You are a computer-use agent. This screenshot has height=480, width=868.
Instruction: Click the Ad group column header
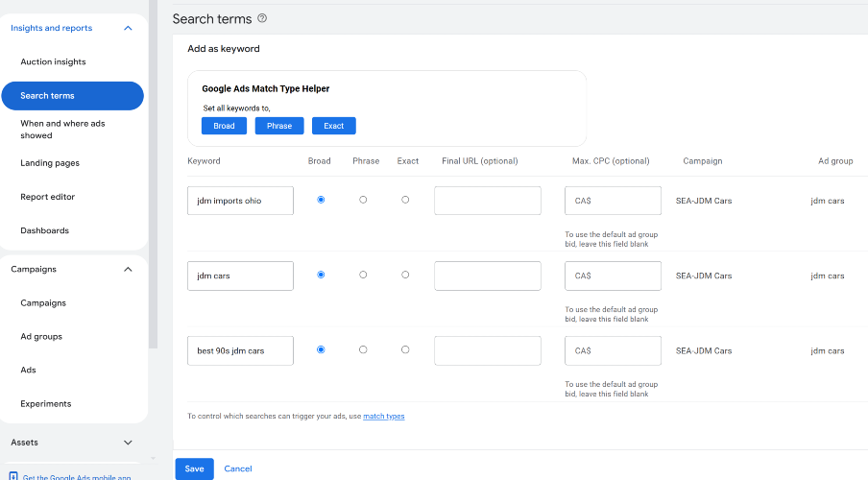point(835,161)
